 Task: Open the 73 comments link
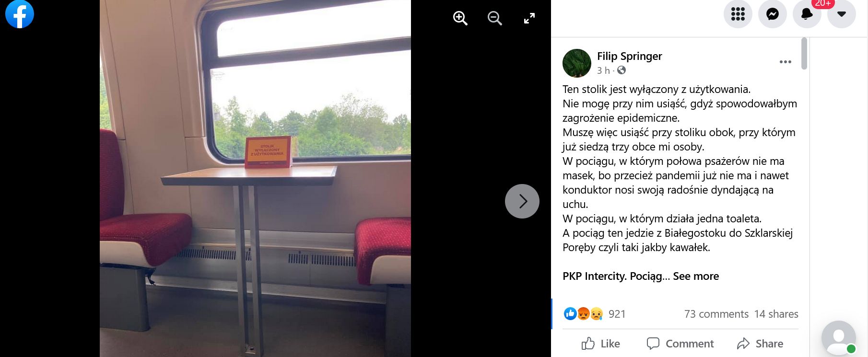716,314
